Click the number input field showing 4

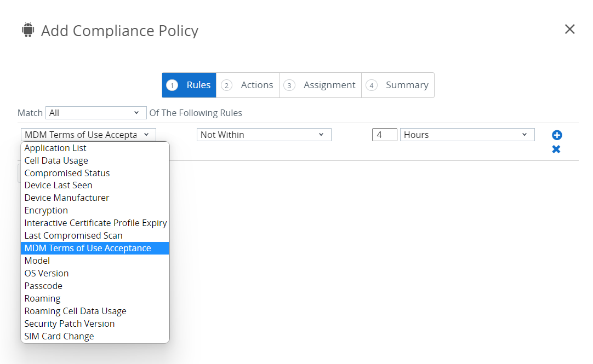click(x=384, y=135)
